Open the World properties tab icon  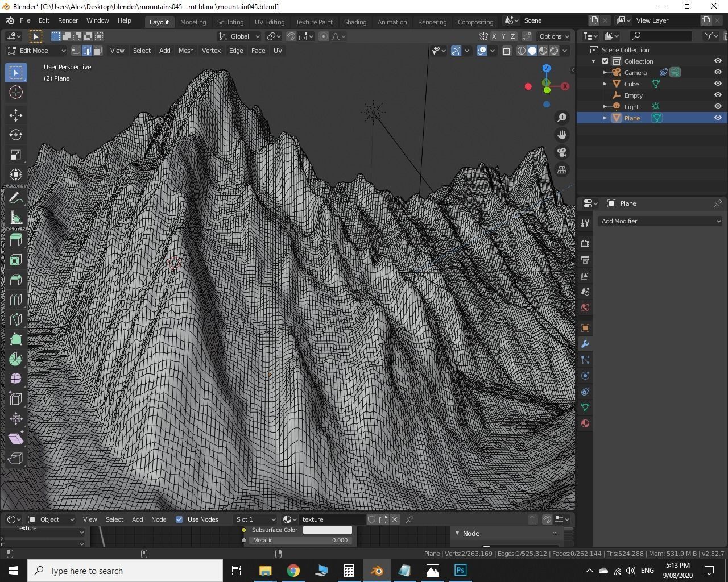585,307
